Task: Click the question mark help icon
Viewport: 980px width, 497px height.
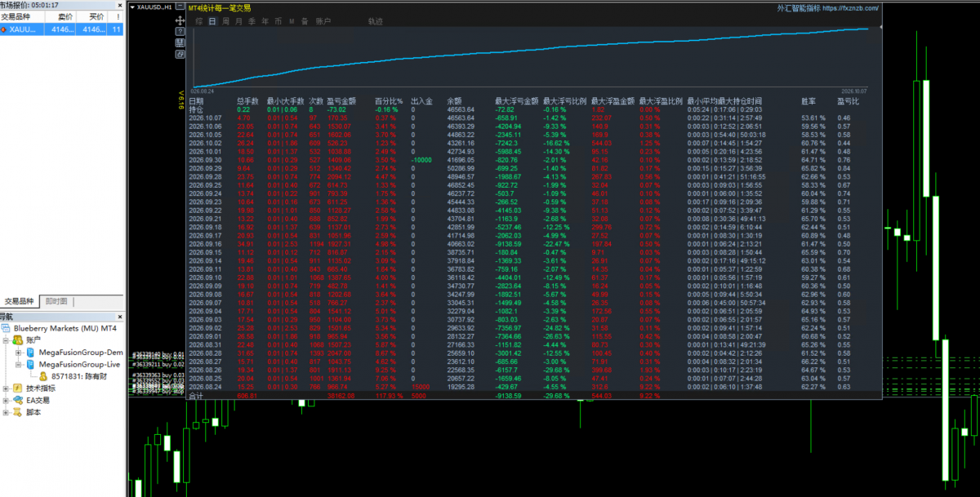Action: (x=180, y=31)
